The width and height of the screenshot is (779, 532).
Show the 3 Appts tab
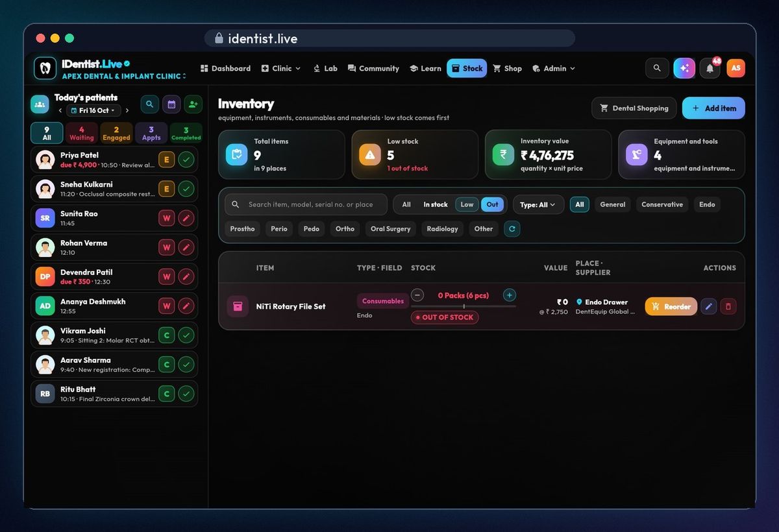click(x=151, y=133)
